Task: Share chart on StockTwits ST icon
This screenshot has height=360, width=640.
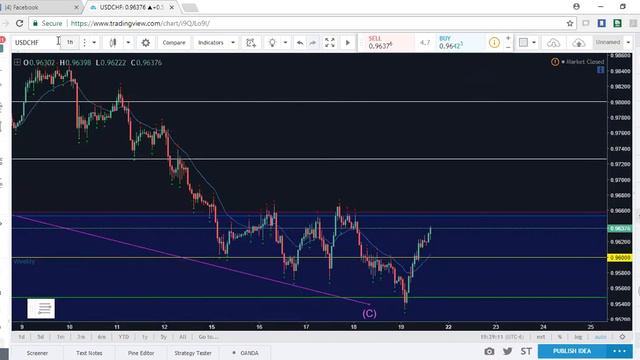Action: point(526,351)
